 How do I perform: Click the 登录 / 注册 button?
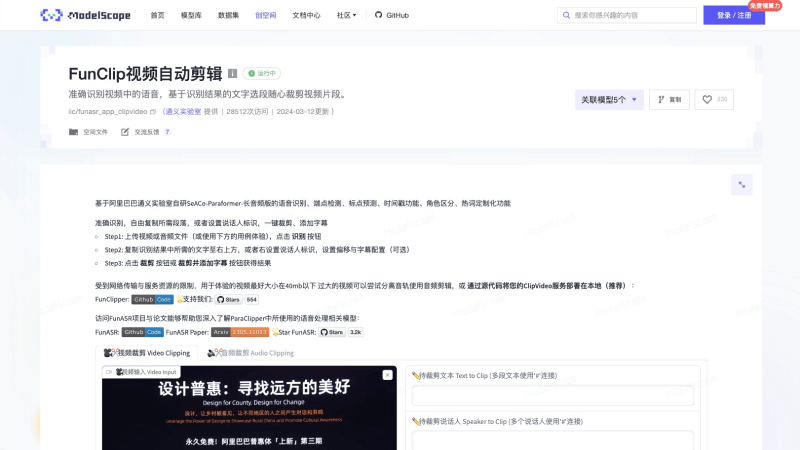point(733,16)
